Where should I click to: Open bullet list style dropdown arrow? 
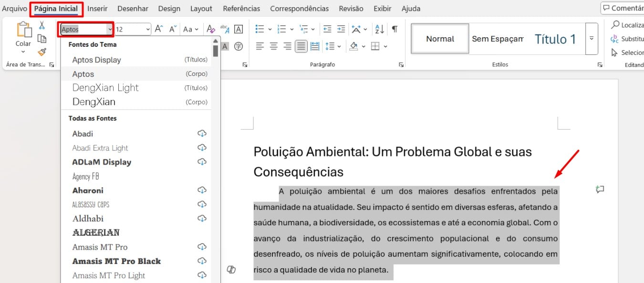pyautogui.click(x=270, y=30)
